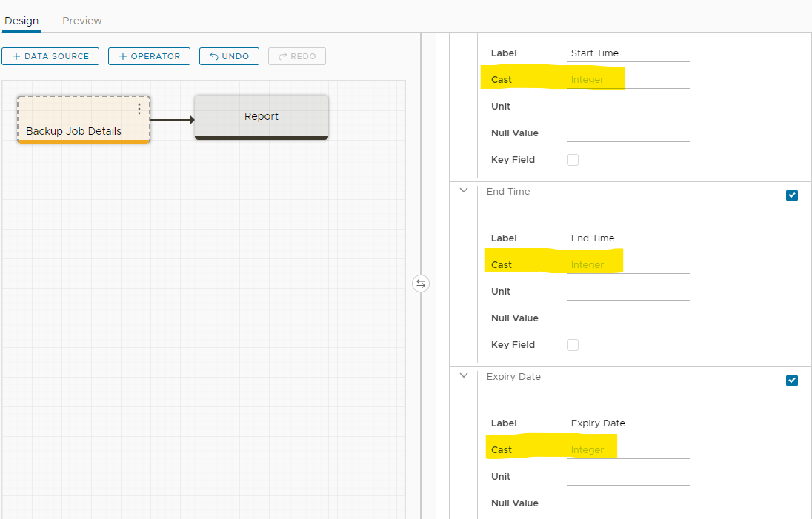Uncheck the End Time column checkbox
812x519 pixels.
tap(792, 195)
